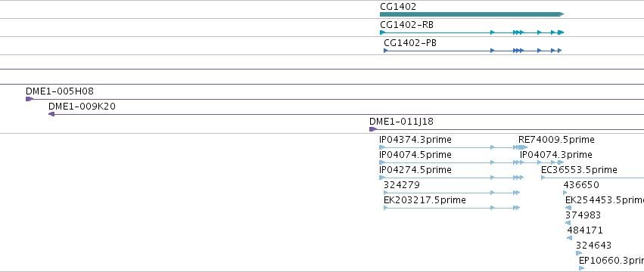Screen dimensions: 644x272
Task: Select the 436650 feature arrow
Action: coord(565,193)
